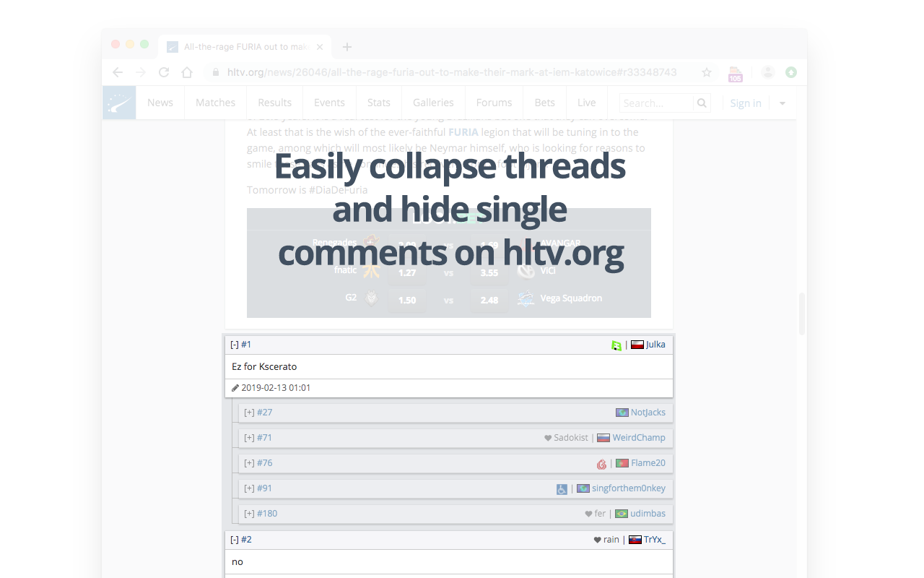The width and height of the screenshot is (924, 578).
Task: Open the Forums menu
Action: (494, 103)
